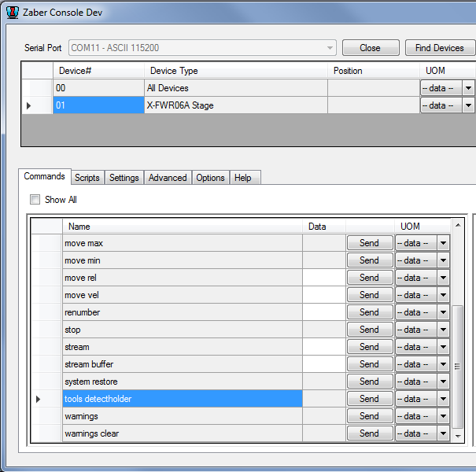Send the move vel command
This screenshot has width=476, height=472.
(370, 295)
